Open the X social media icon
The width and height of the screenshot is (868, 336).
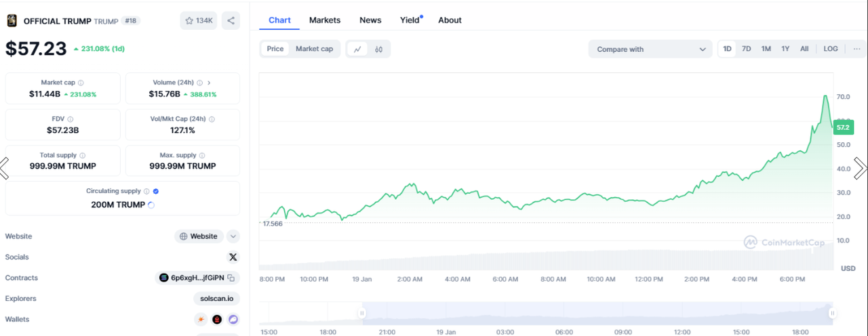(233, 257)
